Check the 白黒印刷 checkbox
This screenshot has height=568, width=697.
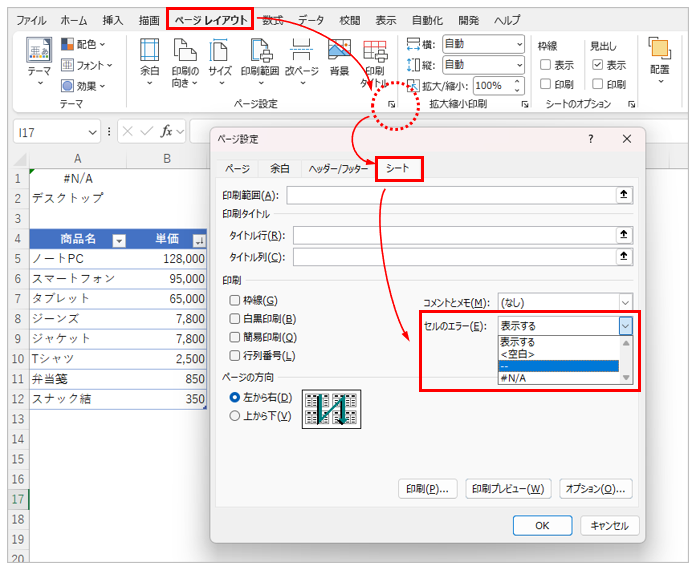click(235, 319)
